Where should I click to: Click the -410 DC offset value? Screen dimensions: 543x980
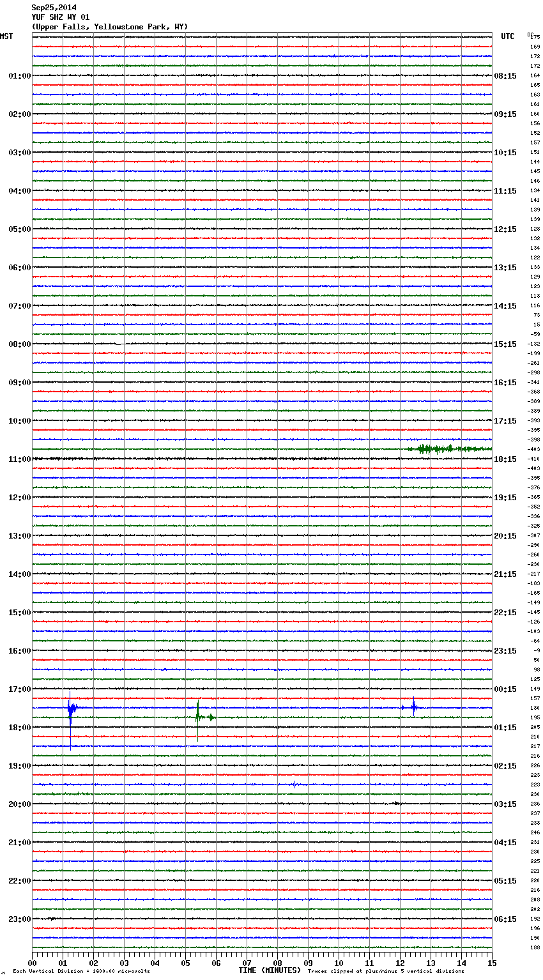534,459
